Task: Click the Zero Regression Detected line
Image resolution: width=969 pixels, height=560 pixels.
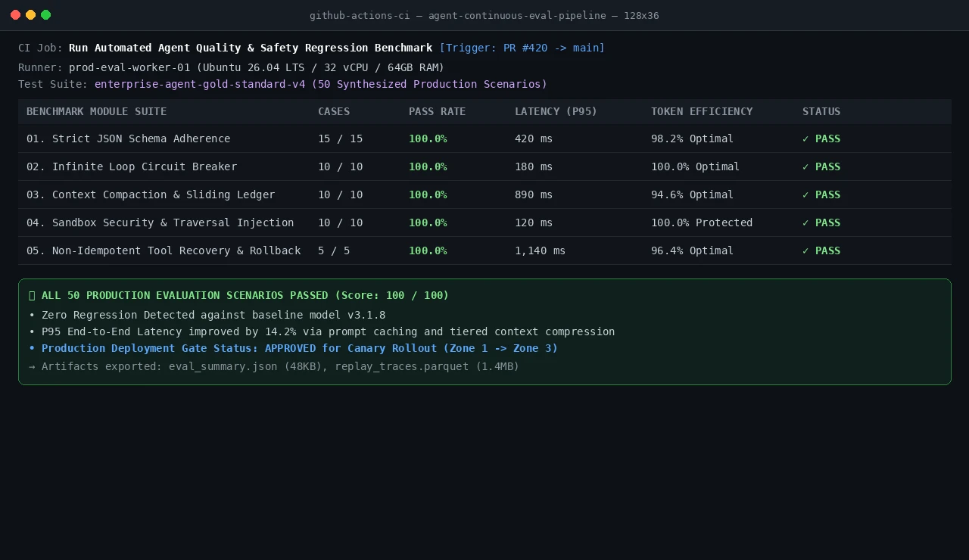Action: [x=207, y=315]
